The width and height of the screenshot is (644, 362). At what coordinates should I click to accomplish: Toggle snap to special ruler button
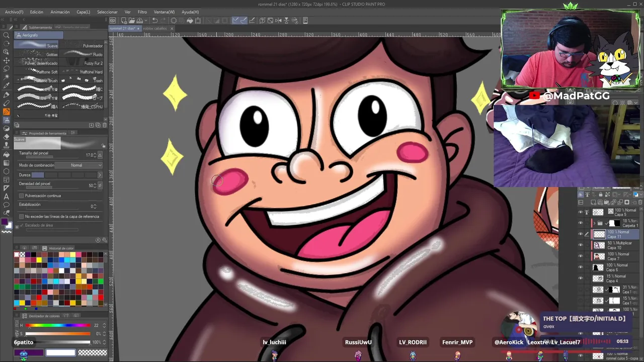click(x=244, y=21)
